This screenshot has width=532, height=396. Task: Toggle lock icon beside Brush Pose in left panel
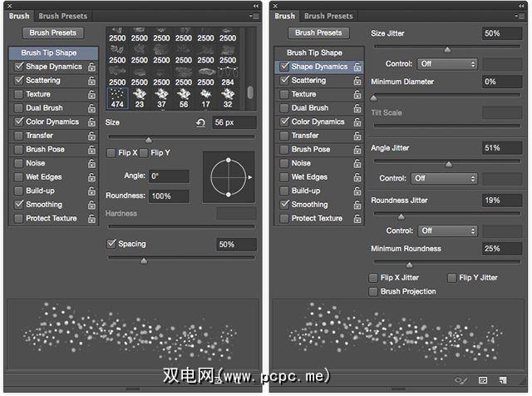coord(91,150)
